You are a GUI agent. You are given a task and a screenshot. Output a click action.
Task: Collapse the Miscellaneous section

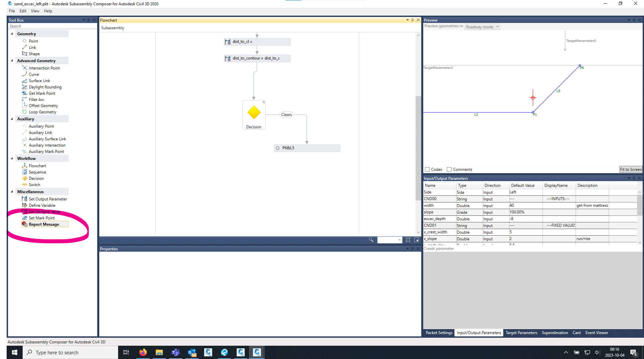(12, 191)
